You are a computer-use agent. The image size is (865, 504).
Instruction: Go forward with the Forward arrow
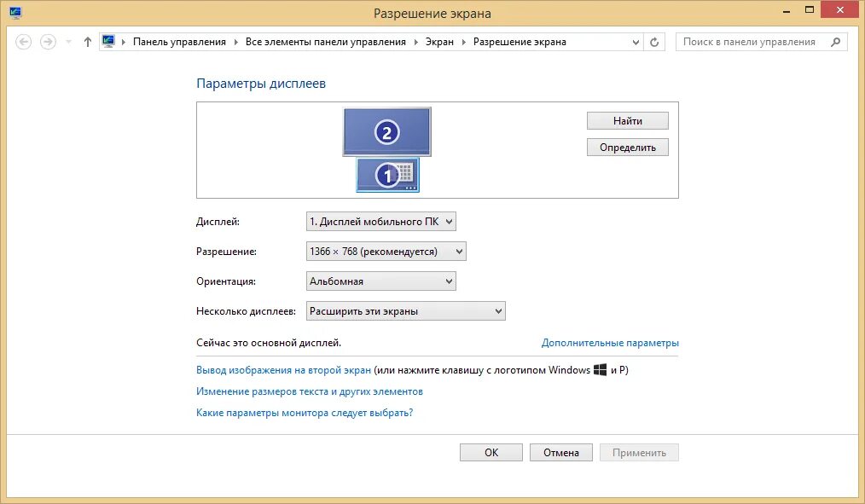48,42
